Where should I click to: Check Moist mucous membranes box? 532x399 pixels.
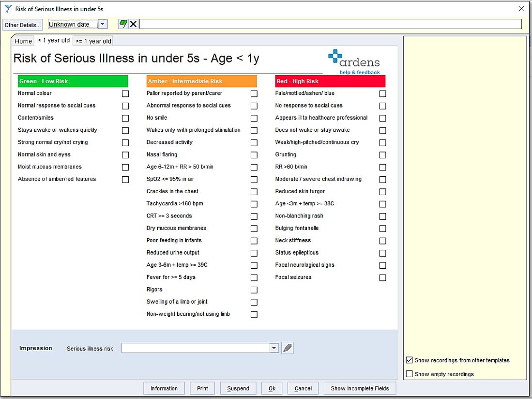tap(125, 167)
